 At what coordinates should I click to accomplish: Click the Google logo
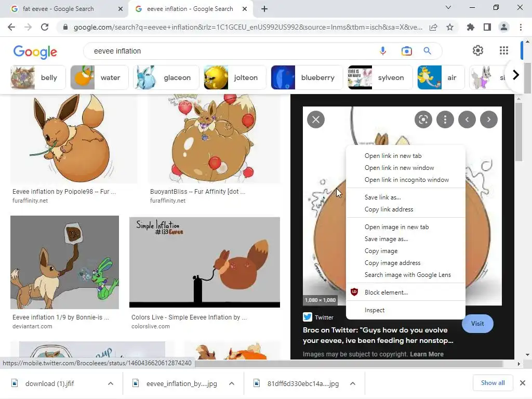pos(35,51)
